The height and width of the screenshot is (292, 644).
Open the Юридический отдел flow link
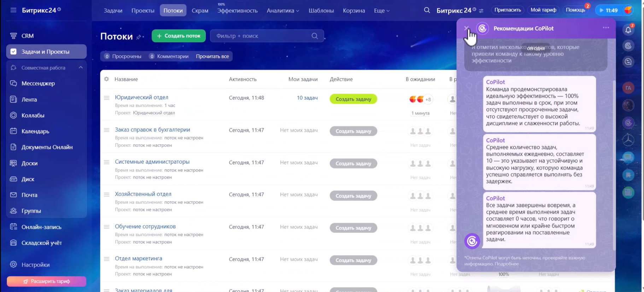141,97
